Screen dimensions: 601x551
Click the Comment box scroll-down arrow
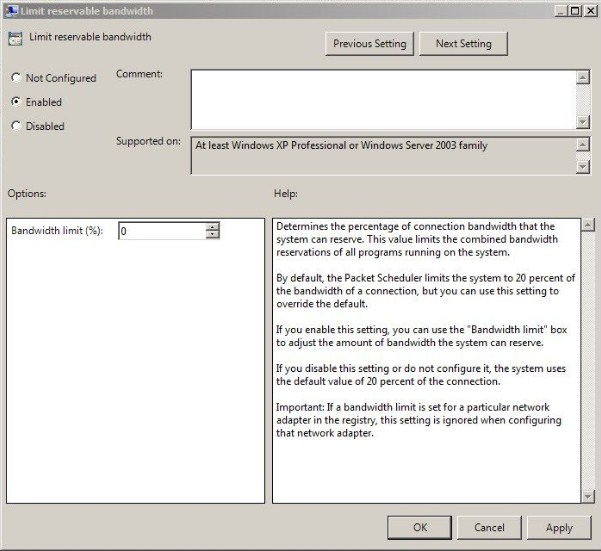coord(583,122)
